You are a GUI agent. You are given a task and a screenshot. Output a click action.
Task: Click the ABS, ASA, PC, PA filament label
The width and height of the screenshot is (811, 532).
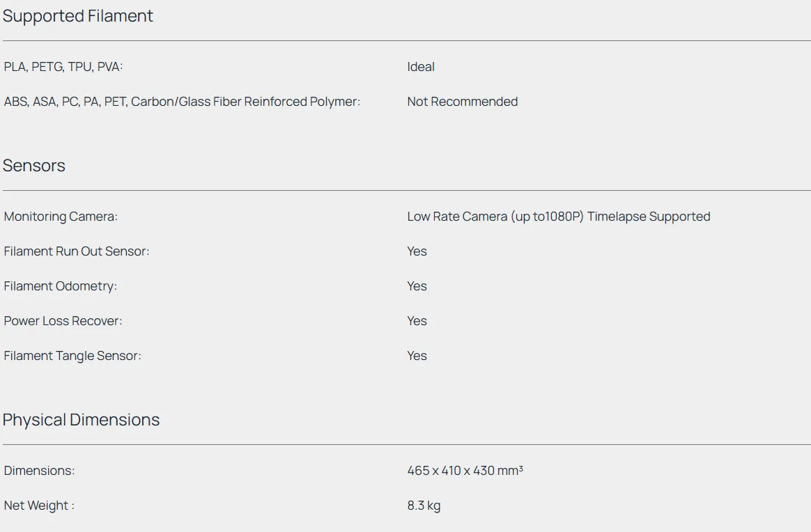(x=182, y=102)
